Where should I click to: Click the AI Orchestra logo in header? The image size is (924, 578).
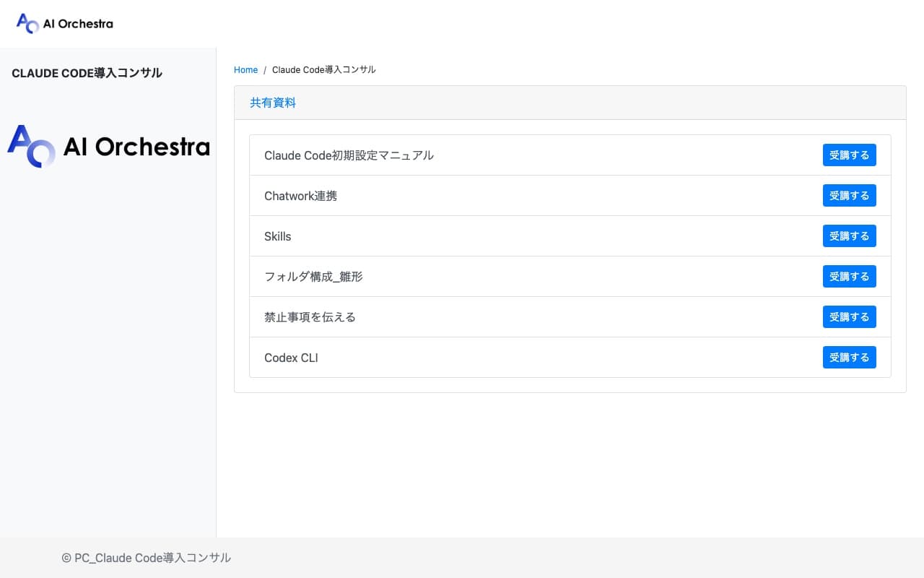pos(65,24)
